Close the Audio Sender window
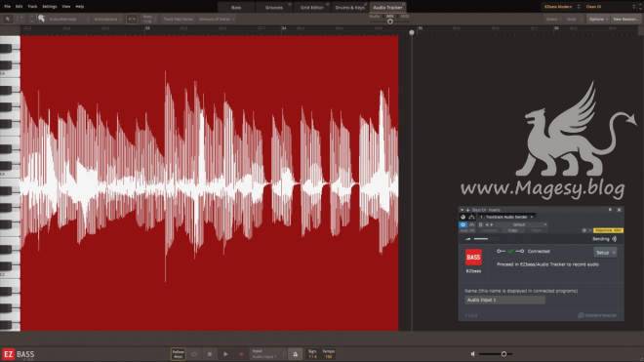Viewport: 644px width, 362px height. 619,210
